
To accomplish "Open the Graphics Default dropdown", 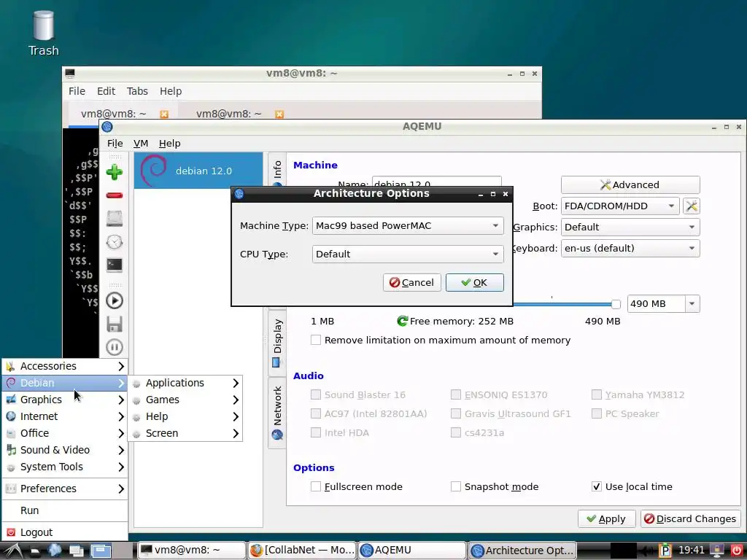I will tap(630, 227).
